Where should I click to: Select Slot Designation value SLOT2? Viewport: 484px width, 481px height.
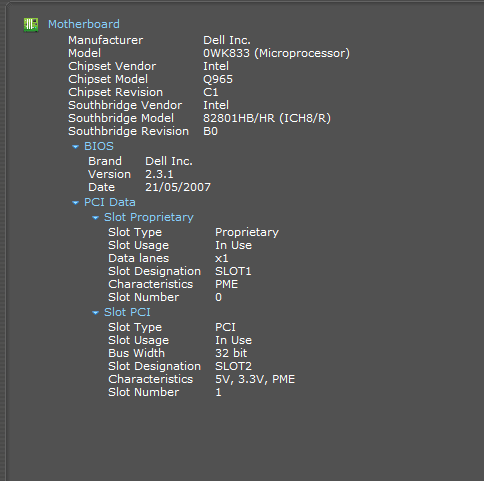233,366
